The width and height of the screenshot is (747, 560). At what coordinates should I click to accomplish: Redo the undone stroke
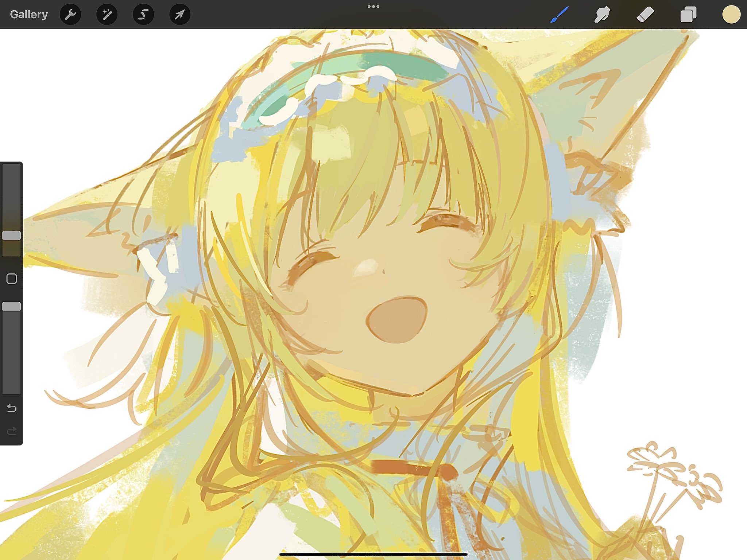point(11,431)
